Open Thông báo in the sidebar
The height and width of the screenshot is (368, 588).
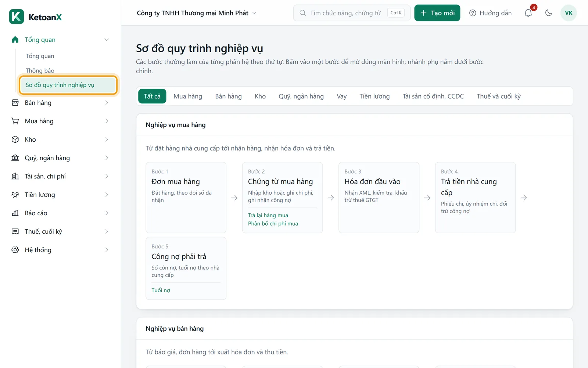coord(40,70)
